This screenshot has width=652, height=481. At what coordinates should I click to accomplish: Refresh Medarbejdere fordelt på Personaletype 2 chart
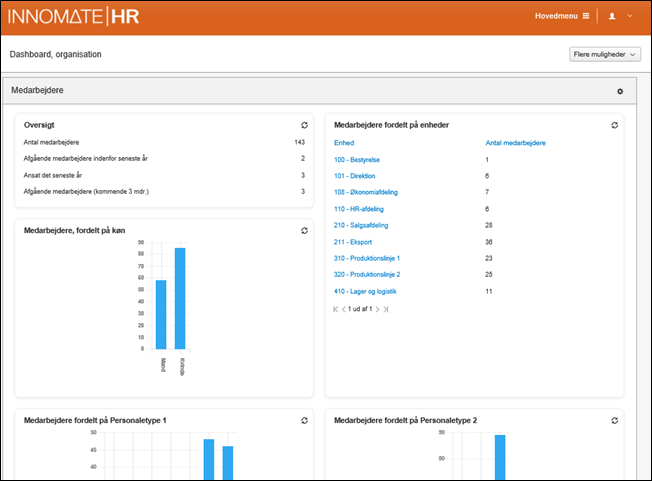tap(614, 421)
